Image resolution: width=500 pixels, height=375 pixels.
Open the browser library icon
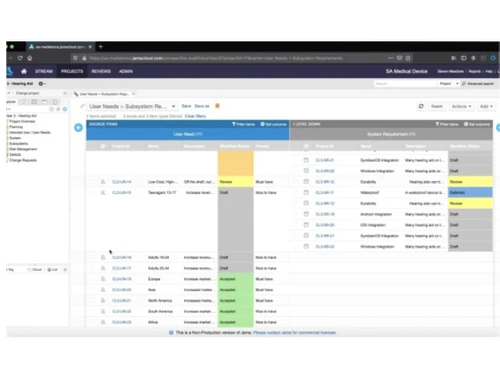454,58
